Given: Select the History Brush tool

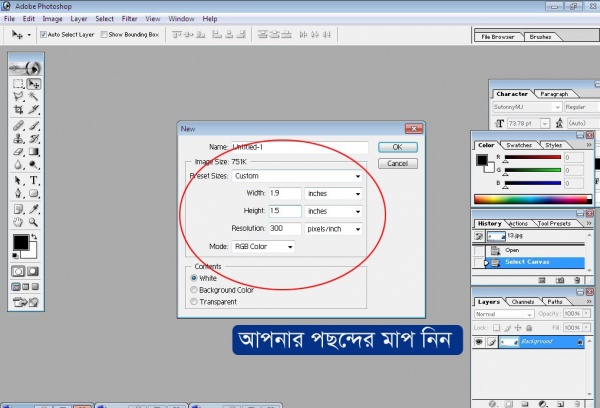Looking at the screenshot, I should pyautogui.click(x=34, y=139).
